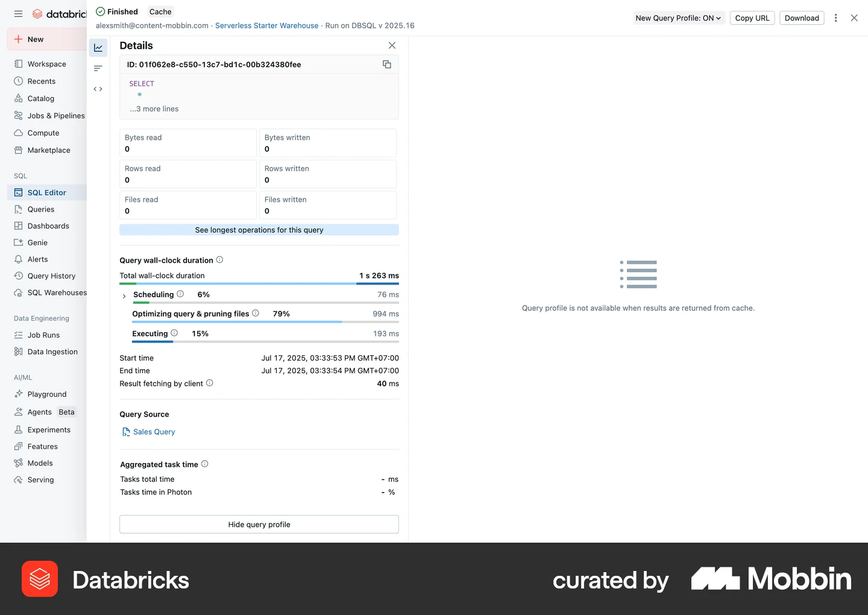
Task: Expand the Scheduling duration row
Action: [x=124, y=296]
